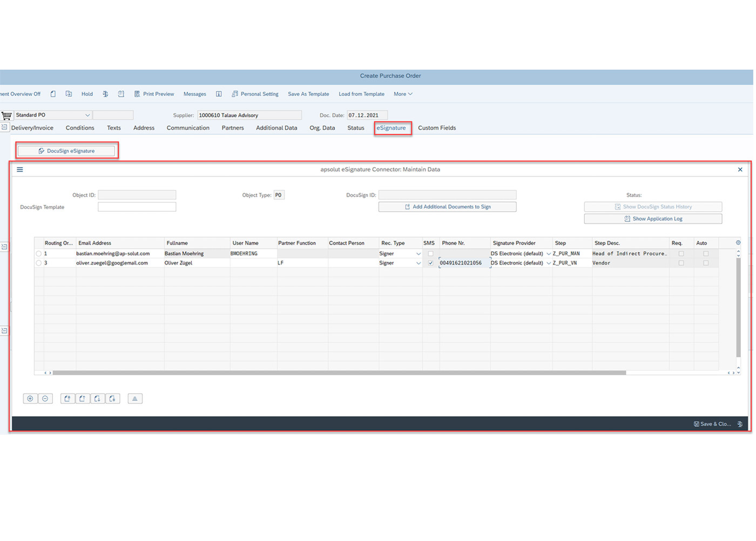Expand the Signature Provider dropdown for Oliver Zügel
The image size is (756, 541).
(x=548, y=263)
